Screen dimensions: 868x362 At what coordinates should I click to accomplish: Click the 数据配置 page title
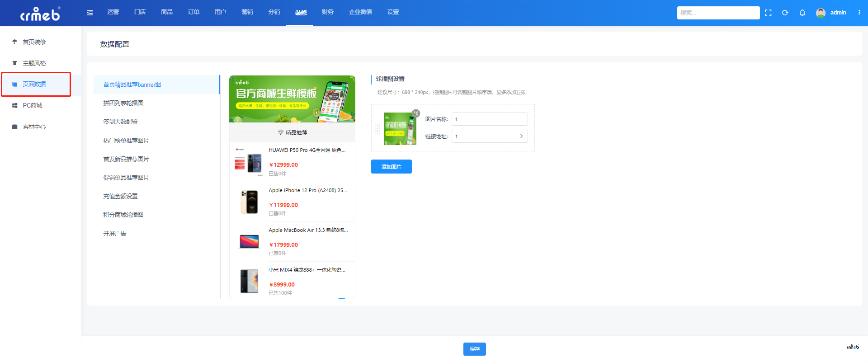[x=114, y=44]
